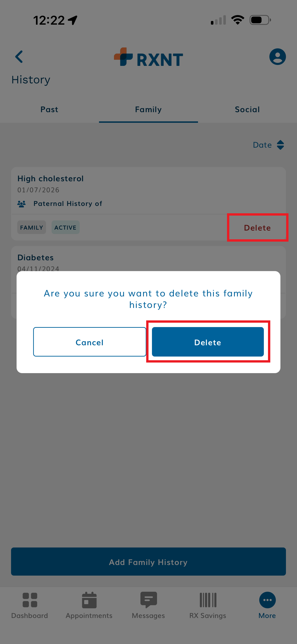Screen dimensions: 297x644
Task: Tap the family members icon beside Paternal History
Action: 21,204
